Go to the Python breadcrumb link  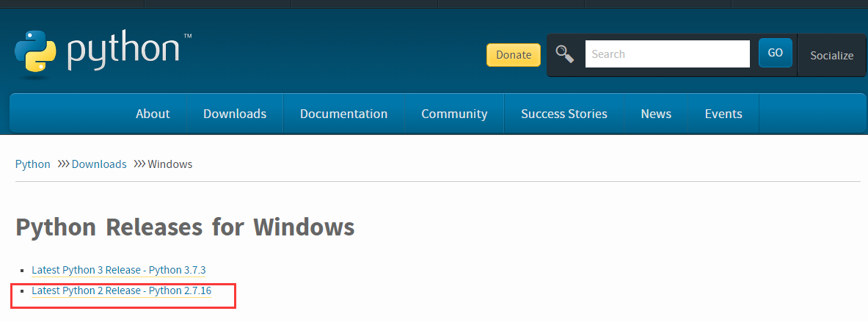pyautogui.click(x=33, y=164)
